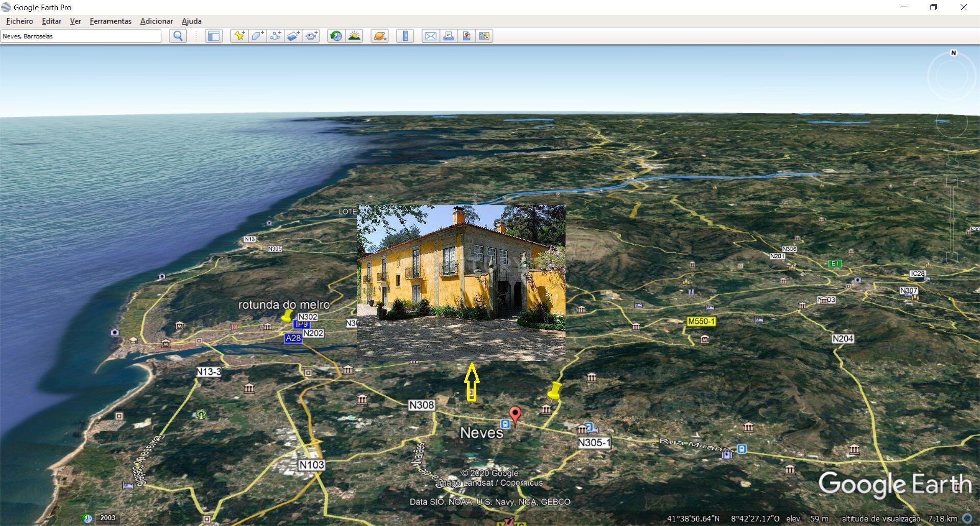Toggle sunlight across the landscape
The image size is (980, 526).
click(x=354, y=36)
